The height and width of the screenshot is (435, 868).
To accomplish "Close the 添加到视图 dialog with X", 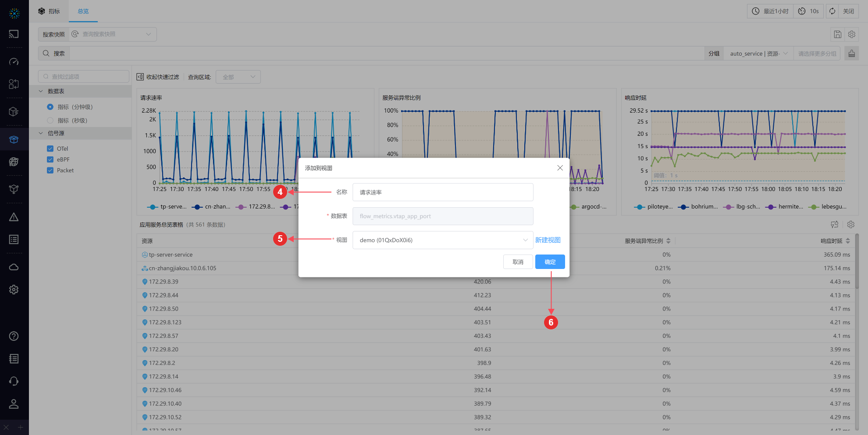I will tap(560, 168).
